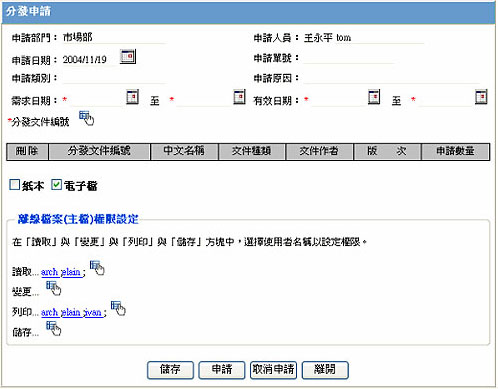Click the 儲存 button
Image resolution: width=498 pixels, height=389 pixels.
click(x=170, y=370)
